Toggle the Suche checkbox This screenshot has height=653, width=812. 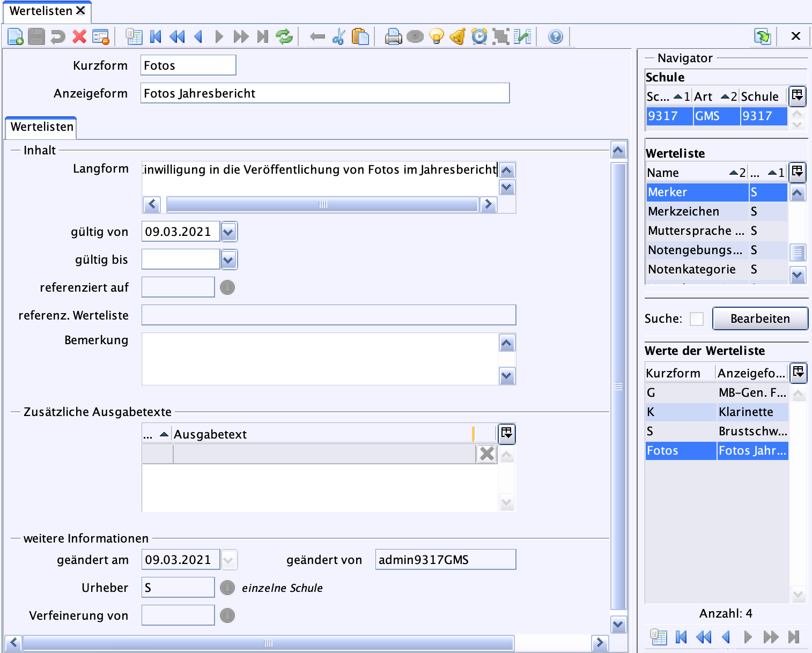pyautogui.click(x=697, y=318)
